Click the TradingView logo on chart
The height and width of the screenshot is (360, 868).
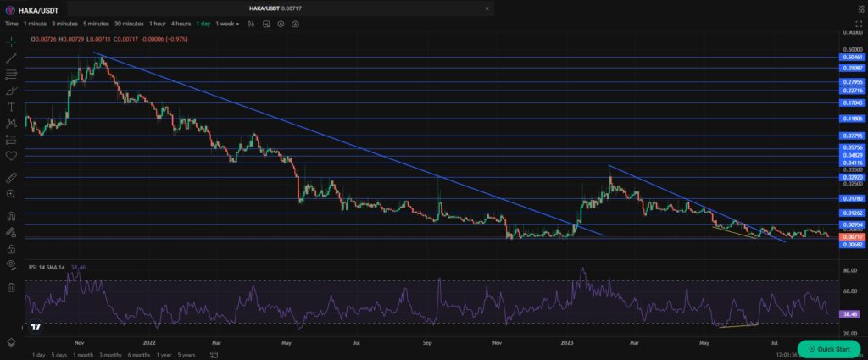click(35, 327)
